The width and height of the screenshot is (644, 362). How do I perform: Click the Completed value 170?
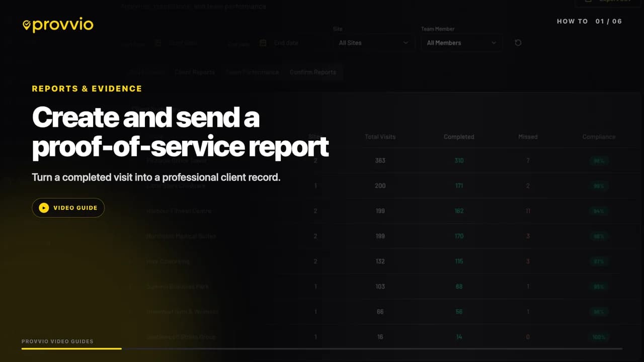coord(459,236)
